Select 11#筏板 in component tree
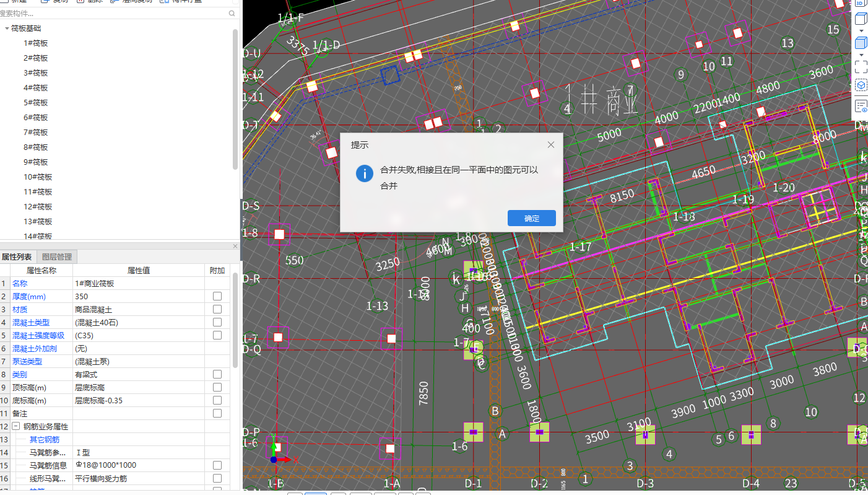Image resolution: width=868 pixels, height=495 pixels. pos(38,192)
